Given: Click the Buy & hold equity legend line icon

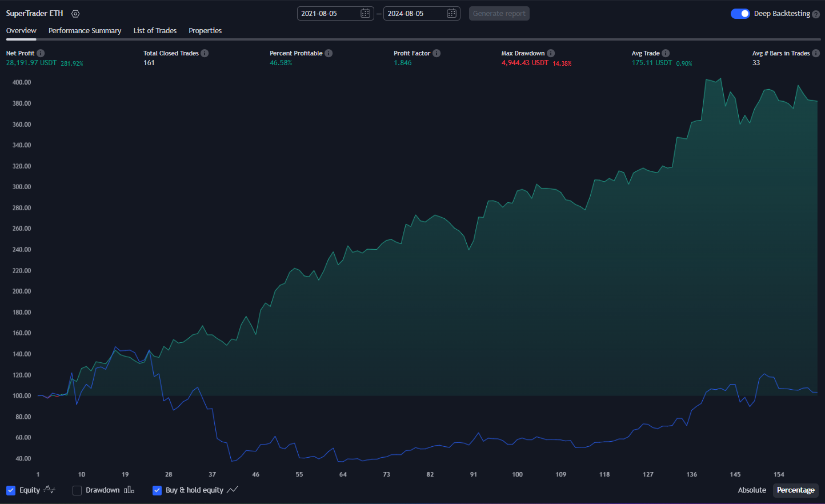Looking at the screenshot, I should click(x=232, y=490).
